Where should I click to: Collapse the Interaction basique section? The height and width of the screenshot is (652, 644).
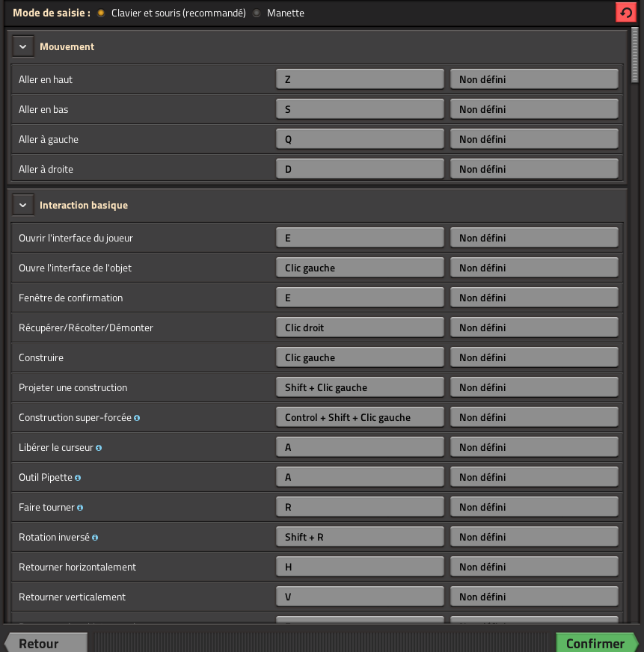point(23,205)
